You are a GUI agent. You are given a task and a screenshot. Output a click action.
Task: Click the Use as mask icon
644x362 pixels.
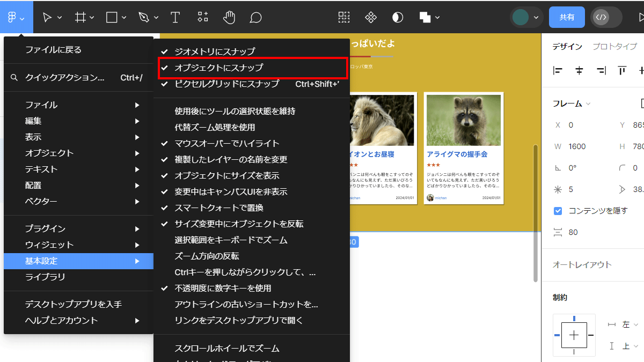click(x=398, y=17)
